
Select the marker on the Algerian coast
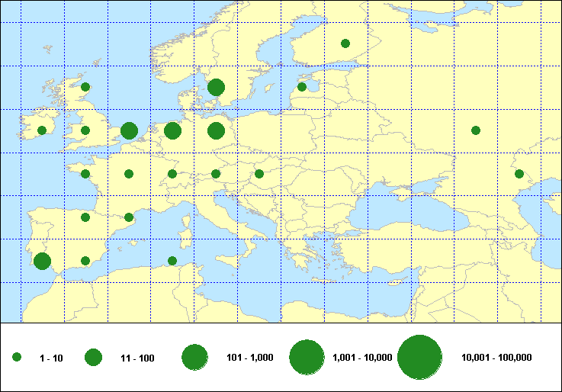point(172,261)
